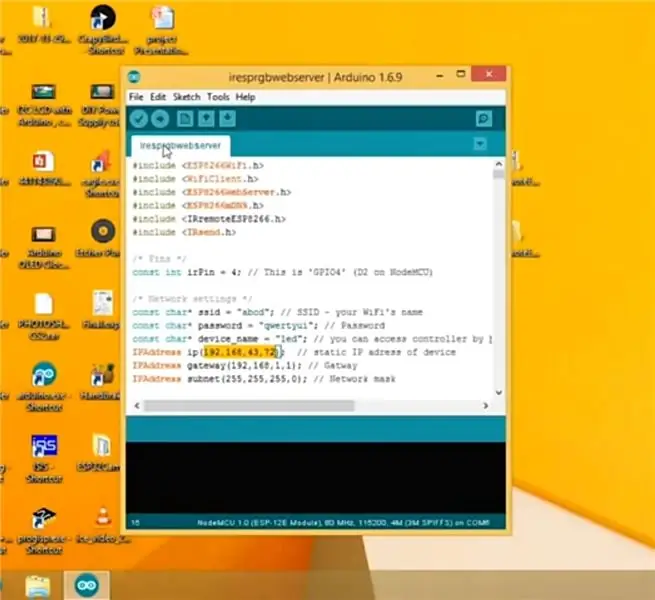Open the Help menu
The width and height of the screenshot is (655, 600).
(245, 97)
